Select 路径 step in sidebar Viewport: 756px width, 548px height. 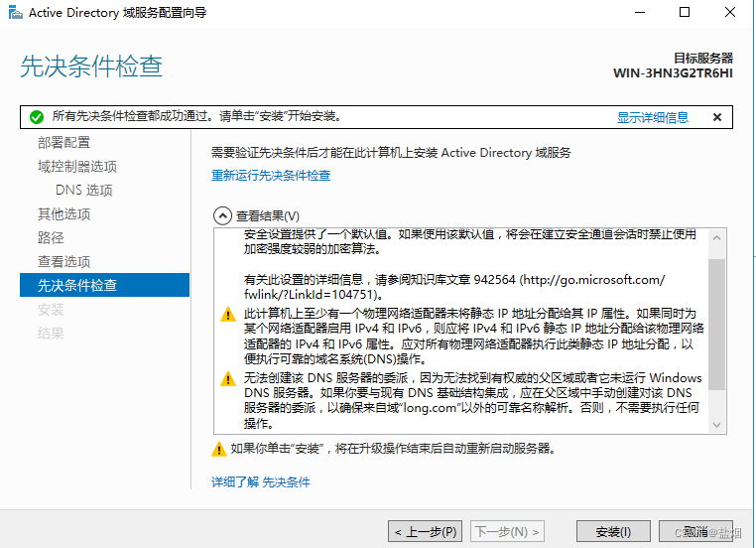click(51, 237)
